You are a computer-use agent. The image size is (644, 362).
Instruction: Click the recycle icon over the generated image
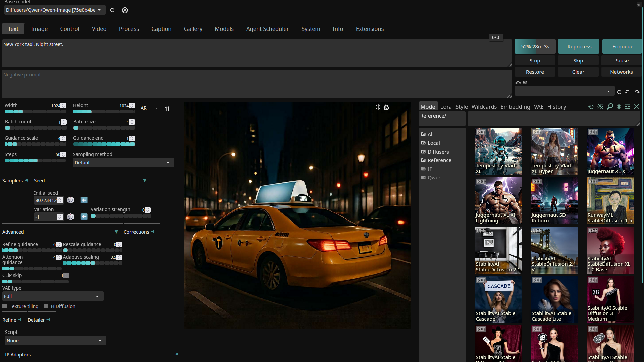click(386, 107)
